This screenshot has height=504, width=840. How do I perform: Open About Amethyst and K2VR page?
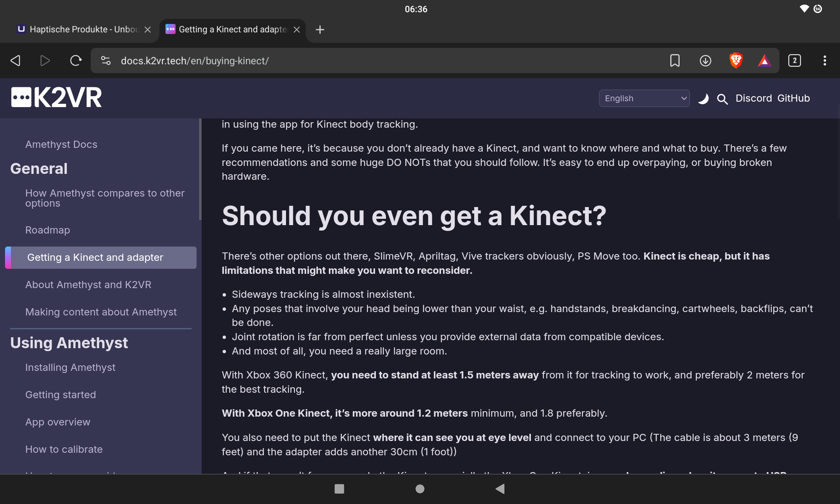tap(88, 285)
